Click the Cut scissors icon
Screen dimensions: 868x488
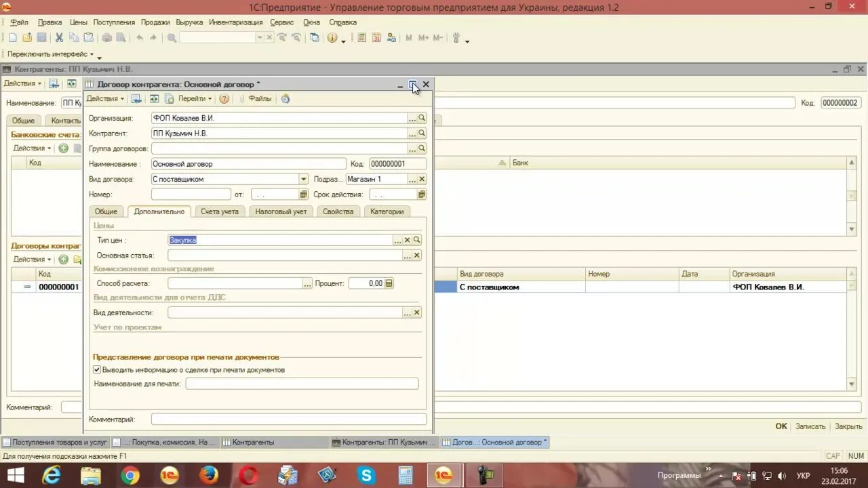coord(59,38)
